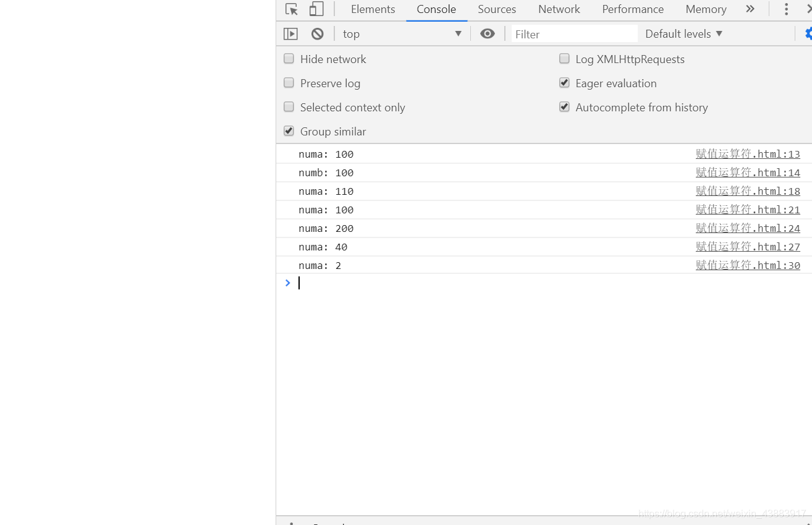The image size is (812, 525).
Task: Create a live expression with the eye icon
Action: click(x=488, y=34)
